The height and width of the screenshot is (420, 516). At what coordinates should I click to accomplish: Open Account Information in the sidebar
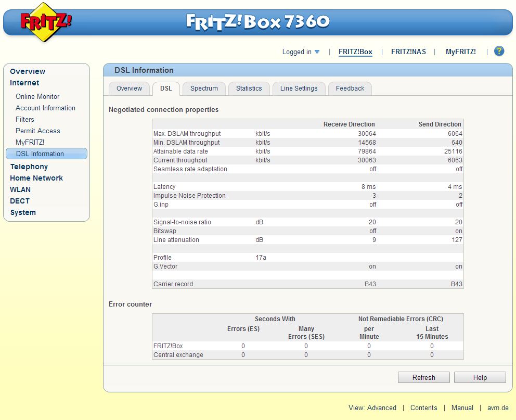coord(45,108)
